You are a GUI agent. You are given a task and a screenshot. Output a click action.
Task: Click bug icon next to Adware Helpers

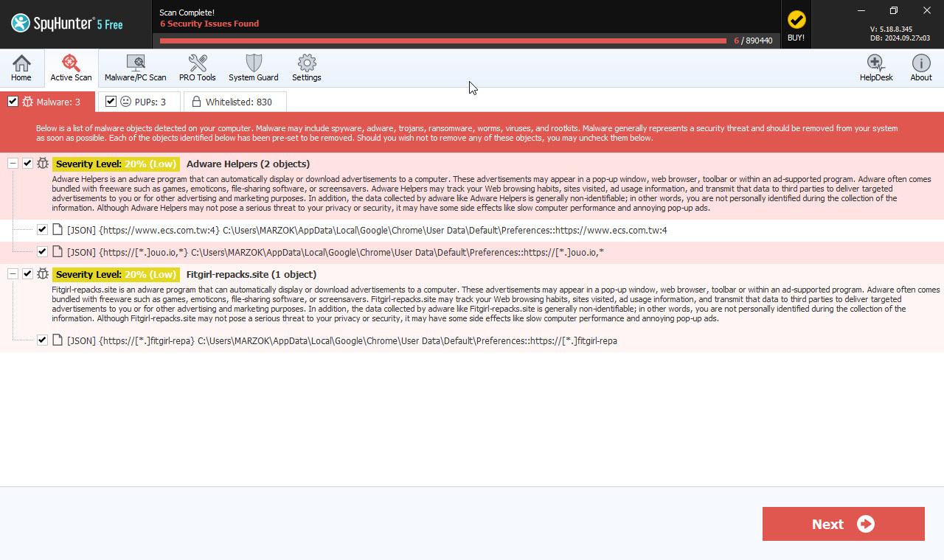[43, 164]
